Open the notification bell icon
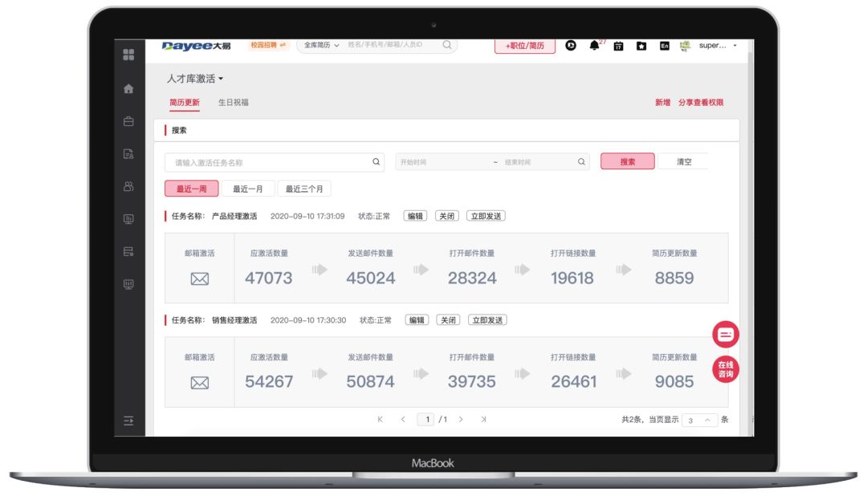Viewport: 867px width, 504px height. (594, 46)
